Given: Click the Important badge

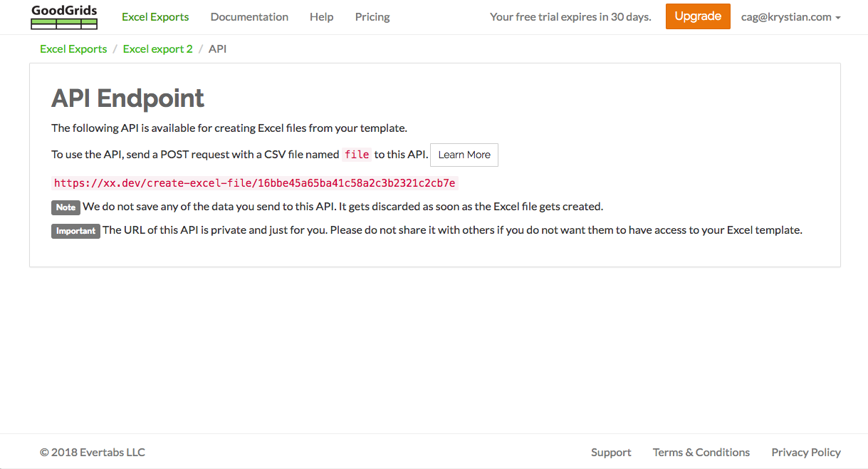Looking at the screenshot, I should (75, 231).
